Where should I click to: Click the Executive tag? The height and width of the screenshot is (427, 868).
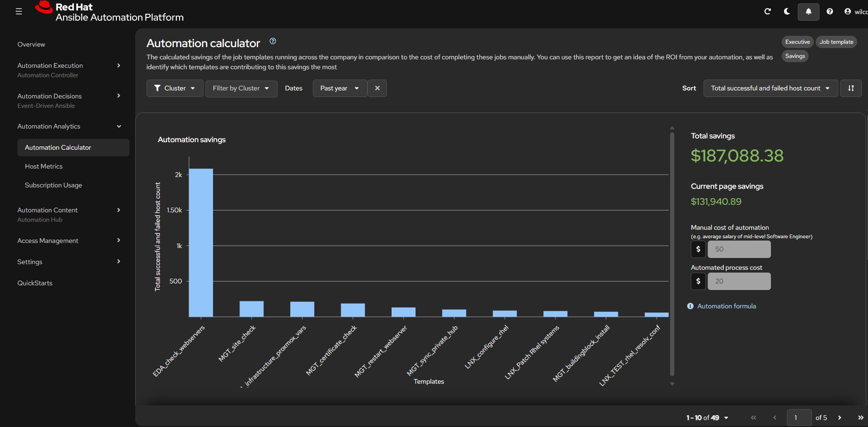coord(797,42)
